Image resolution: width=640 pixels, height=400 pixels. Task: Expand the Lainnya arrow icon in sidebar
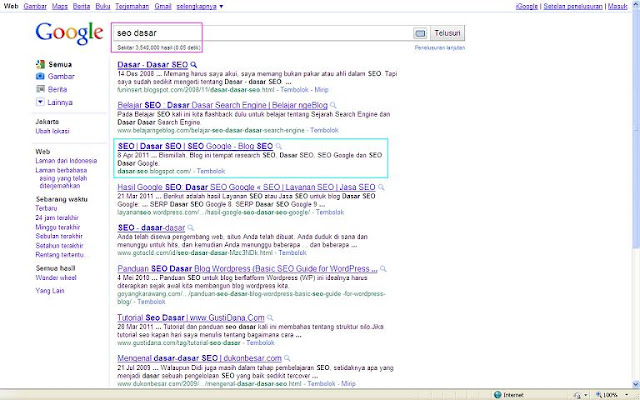pos(40,102)
